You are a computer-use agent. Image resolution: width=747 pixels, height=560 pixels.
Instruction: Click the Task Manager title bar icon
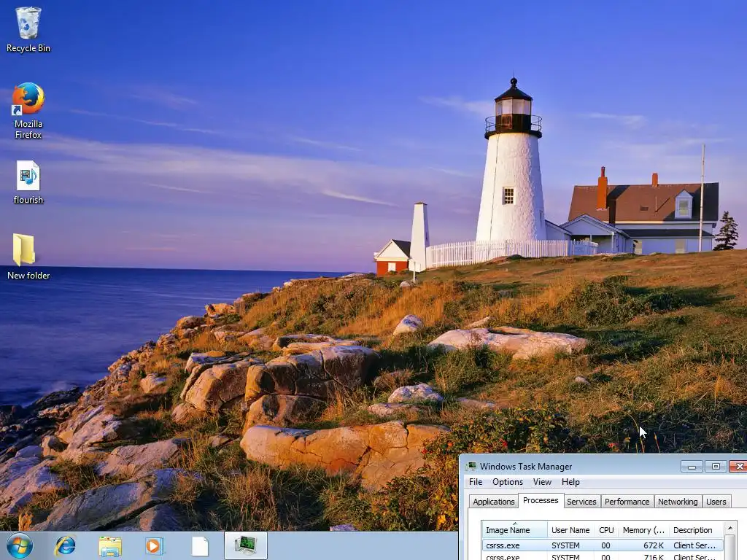(472, 466)
